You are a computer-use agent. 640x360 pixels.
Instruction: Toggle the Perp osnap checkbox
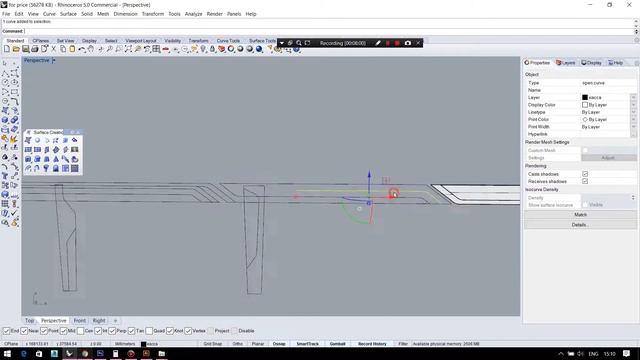(112, 331)
